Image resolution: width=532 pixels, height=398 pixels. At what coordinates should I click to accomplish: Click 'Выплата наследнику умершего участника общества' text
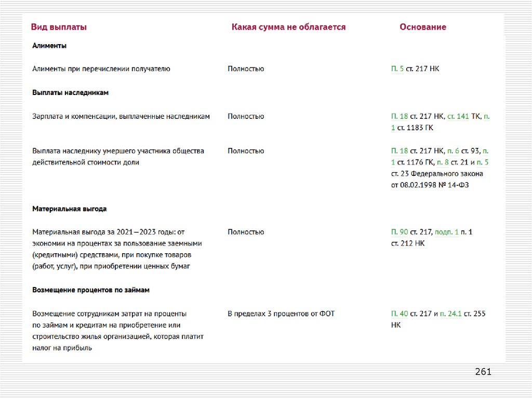[118, 151]
